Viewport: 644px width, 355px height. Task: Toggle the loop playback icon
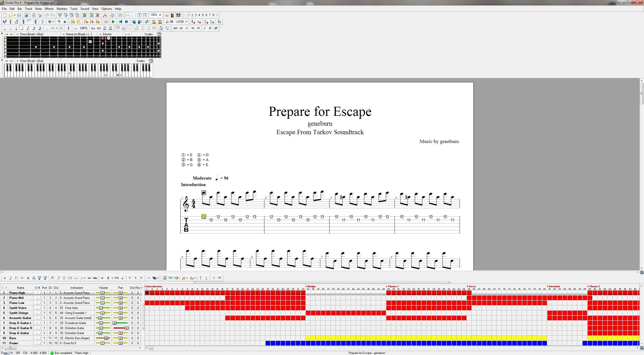pos(147,22)
